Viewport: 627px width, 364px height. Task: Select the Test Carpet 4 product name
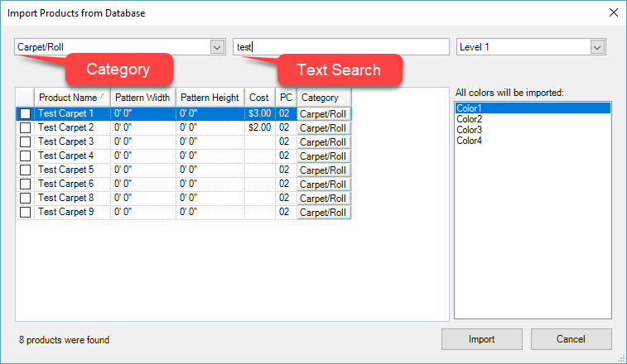[66, 156]
